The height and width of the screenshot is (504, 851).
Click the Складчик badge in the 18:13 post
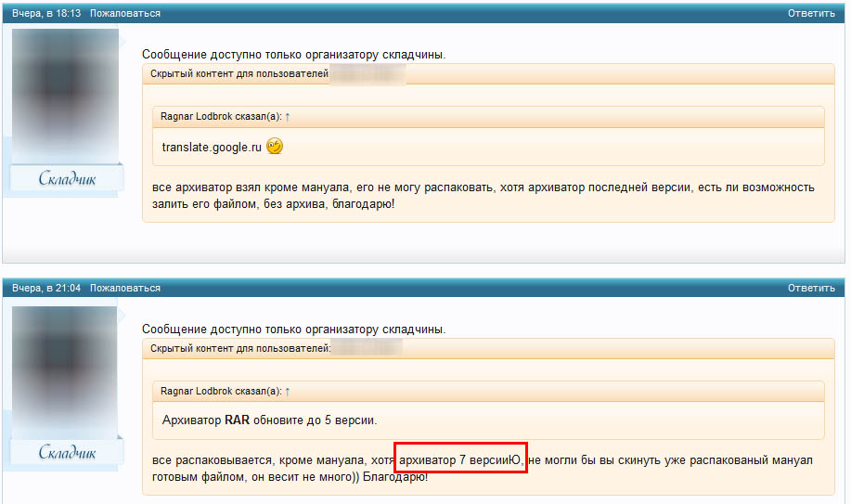67,177
